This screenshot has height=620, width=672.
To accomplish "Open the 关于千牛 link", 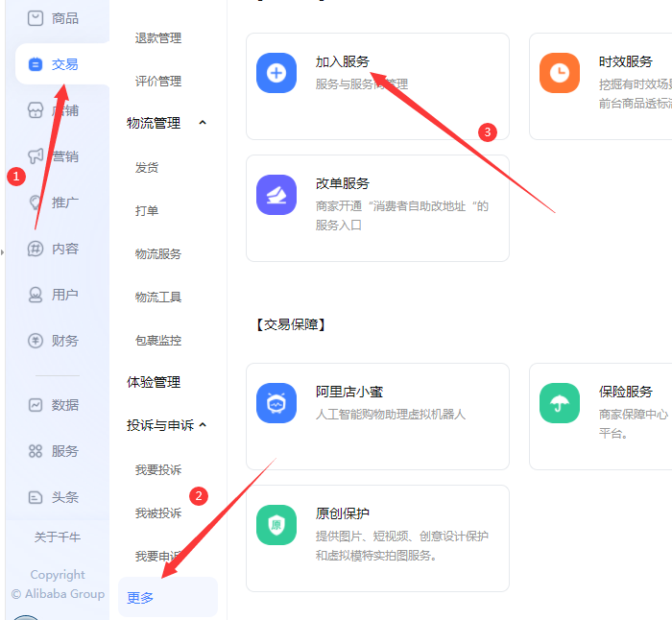I will (58, 537).
